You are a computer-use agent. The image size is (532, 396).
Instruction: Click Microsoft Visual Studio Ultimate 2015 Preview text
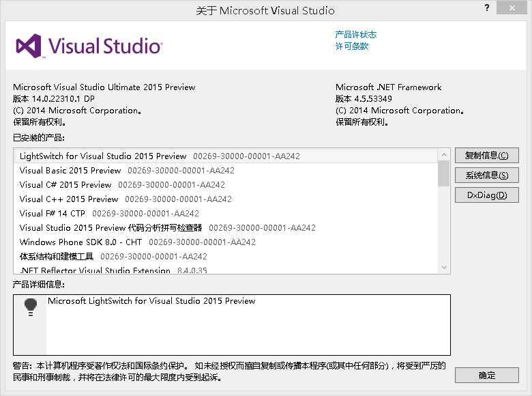(104, 87)
